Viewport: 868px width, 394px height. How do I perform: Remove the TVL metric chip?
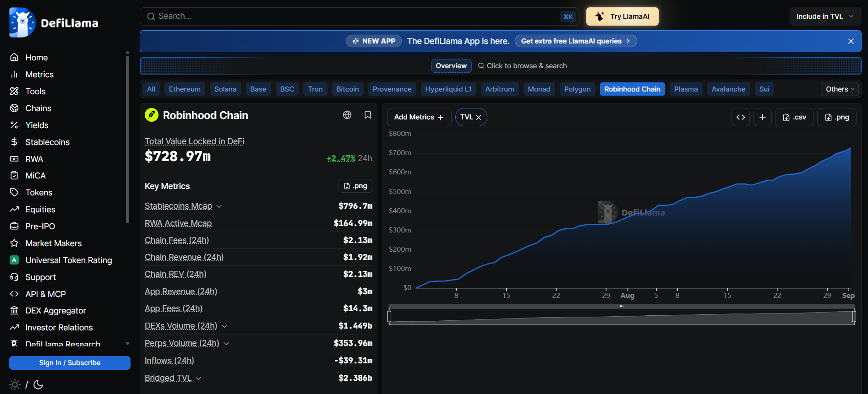point(479,118)
